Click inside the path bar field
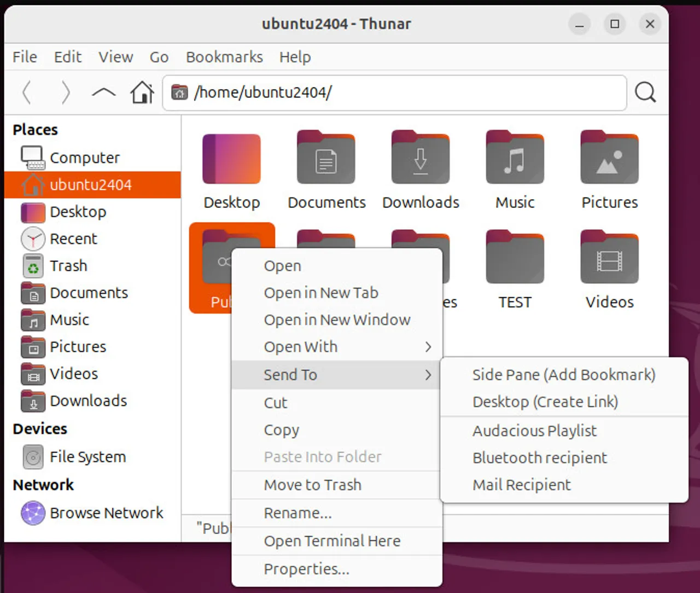The height and width of the screenshot is (593, 700). click(x=383, y=92)
